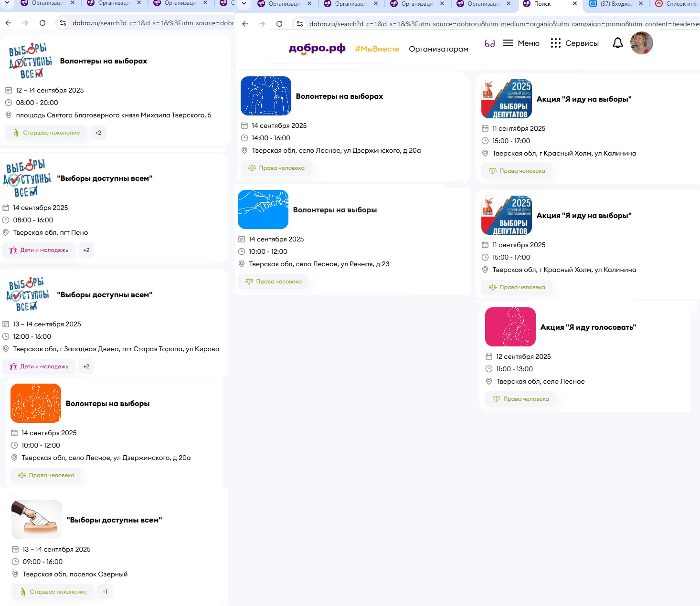Click calendar icon beside 12 – 14 сентября 2025

coord(9,90)
